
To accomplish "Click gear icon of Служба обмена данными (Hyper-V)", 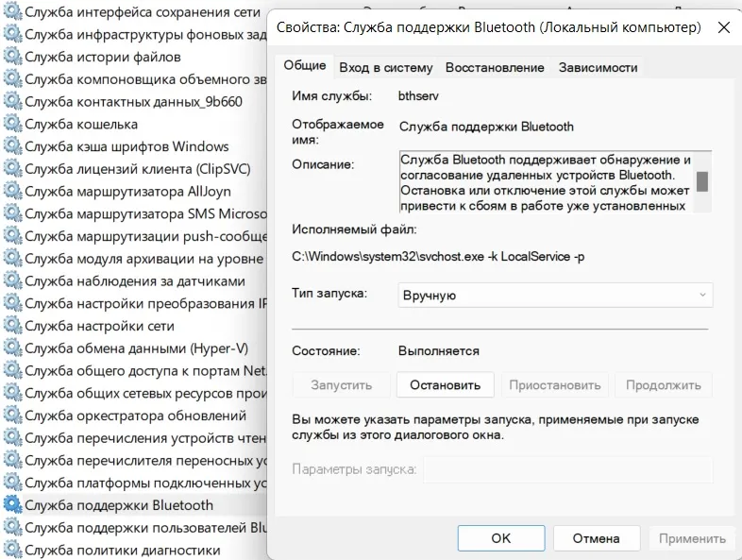I will 13,348.
